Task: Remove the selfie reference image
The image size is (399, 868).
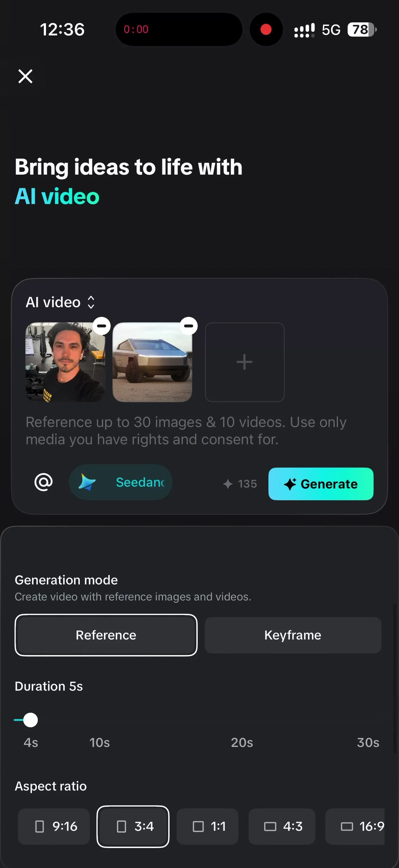Action: click(x=102, y=326)
